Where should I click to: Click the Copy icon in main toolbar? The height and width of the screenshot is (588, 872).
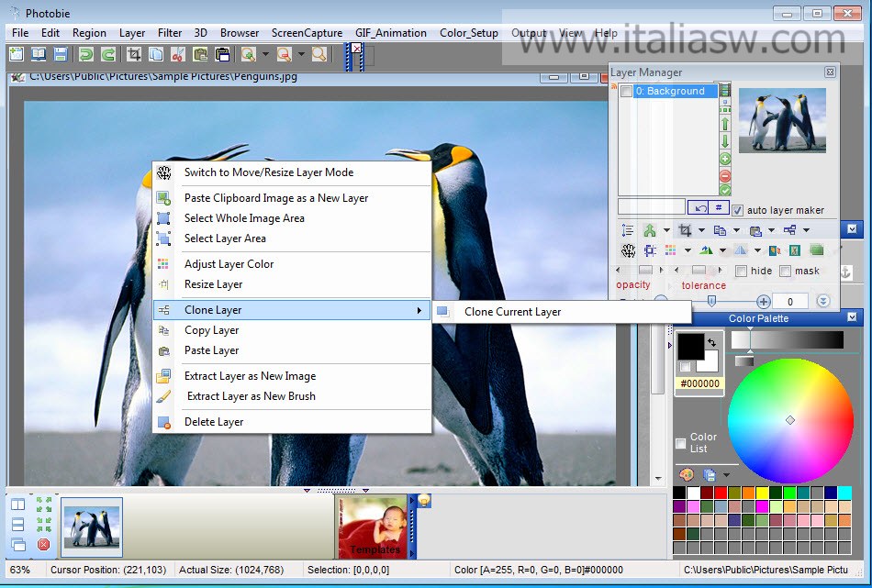pos(156,54)
